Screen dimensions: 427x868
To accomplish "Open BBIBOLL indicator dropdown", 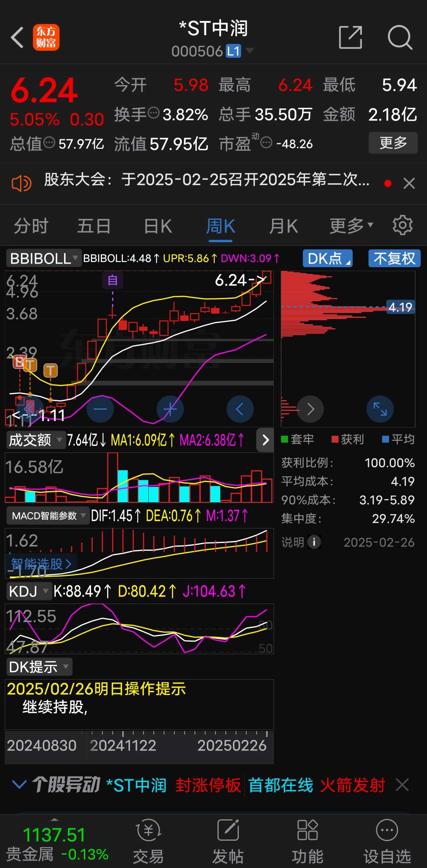I will [44, 258].
